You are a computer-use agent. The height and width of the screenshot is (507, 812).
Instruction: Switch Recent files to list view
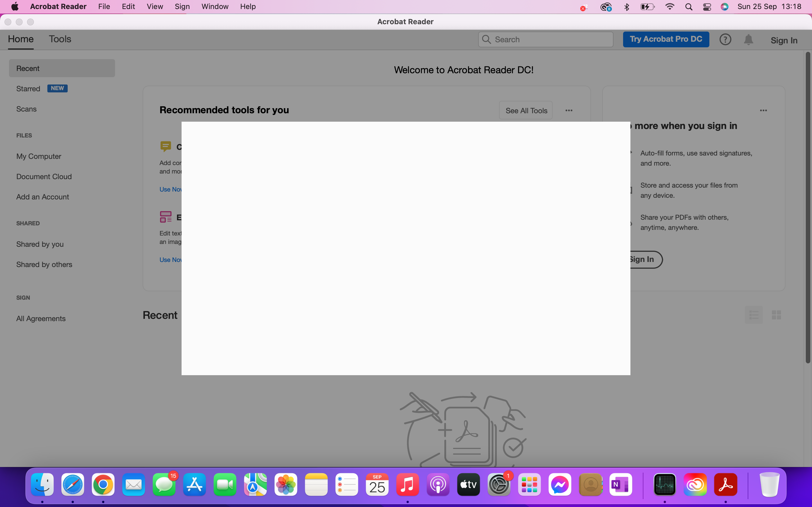click(x=754, y=315)
